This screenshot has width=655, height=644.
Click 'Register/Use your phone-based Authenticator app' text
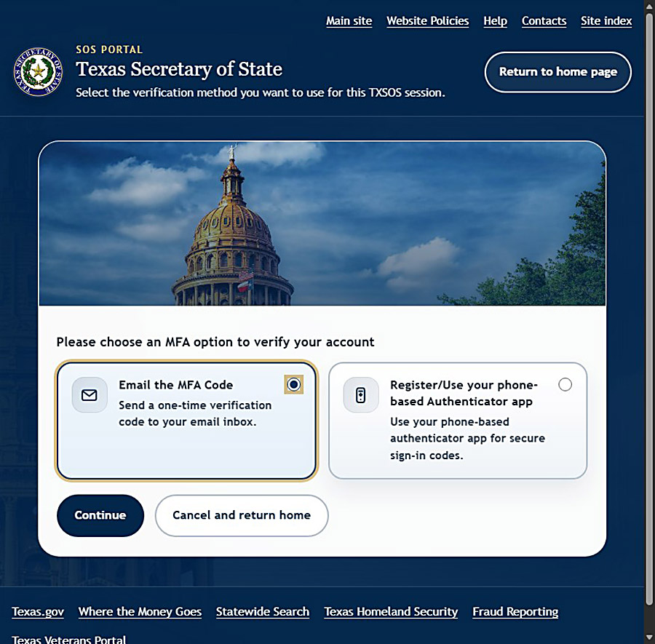pos(464,393)
